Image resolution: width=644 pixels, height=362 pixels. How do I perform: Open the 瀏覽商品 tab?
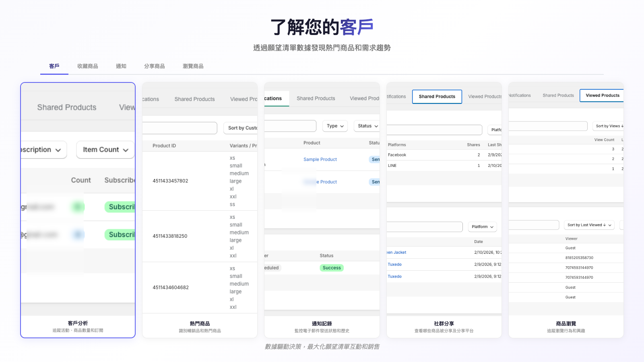pos(193,66)
